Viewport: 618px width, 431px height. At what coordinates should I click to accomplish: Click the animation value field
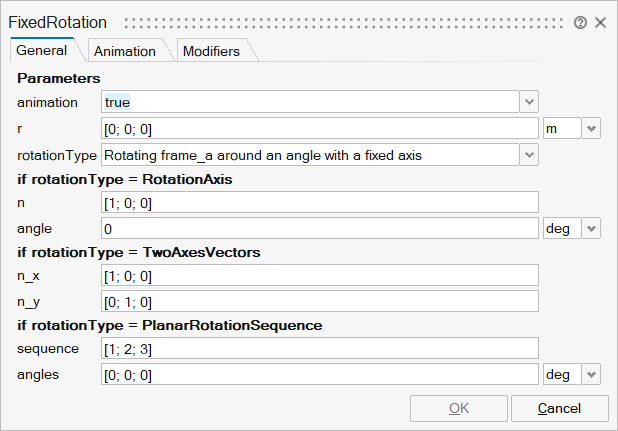pos(310,102)
